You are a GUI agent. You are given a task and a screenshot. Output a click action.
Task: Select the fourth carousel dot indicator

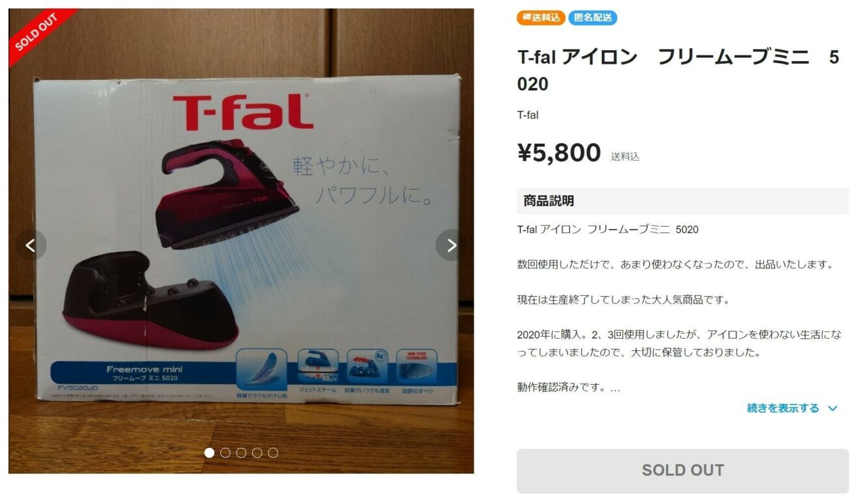[x=257, y=453]
